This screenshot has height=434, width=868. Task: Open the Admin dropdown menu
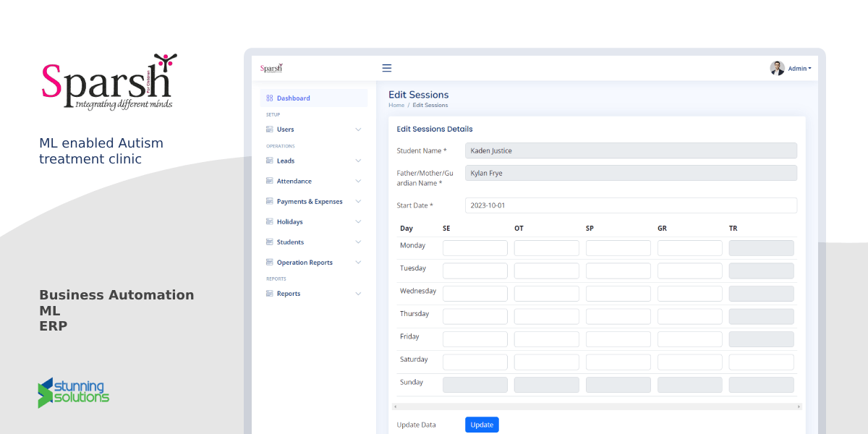799,67
